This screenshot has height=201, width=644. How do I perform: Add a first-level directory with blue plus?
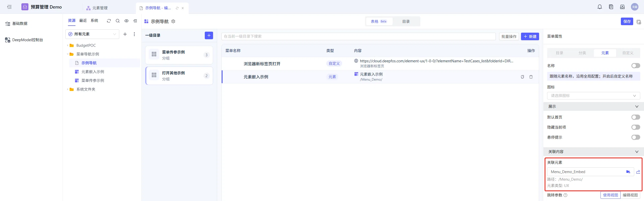[x=209, y=35]
